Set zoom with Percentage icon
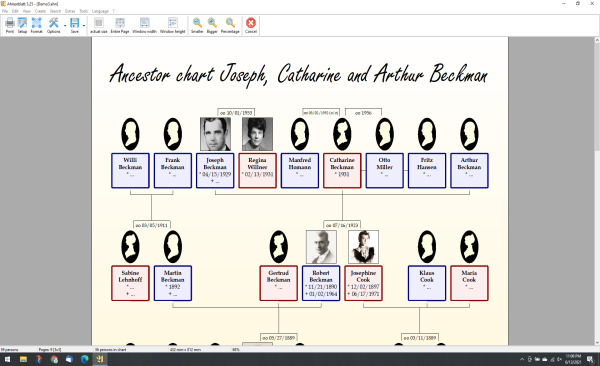600x366 pixels. 230,25
